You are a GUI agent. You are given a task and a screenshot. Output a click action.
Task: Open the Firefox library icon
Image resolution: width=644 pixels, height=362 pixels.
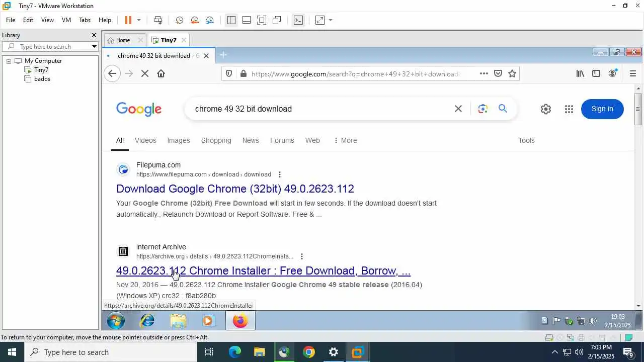[580, 73]
